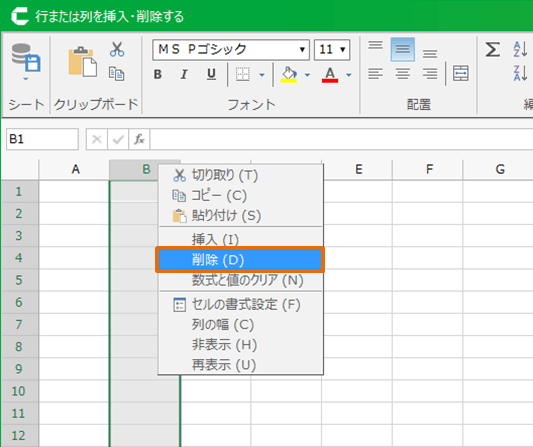Image resolution: width=533 pixels, height=447 pixels.
Task: Select row 10 header
Action: pos(20,391)
